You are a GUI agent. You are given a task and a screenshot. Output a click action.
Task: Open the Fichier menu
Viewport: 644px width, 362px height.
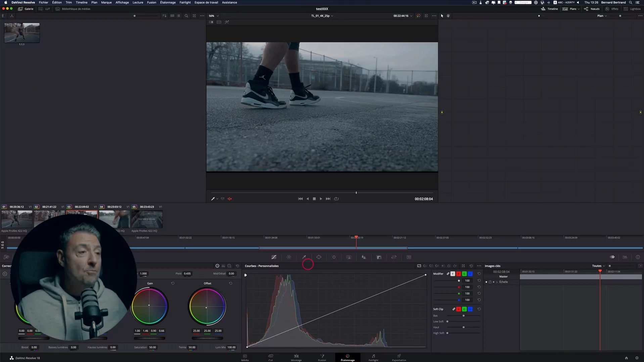[x=43, y=2]
